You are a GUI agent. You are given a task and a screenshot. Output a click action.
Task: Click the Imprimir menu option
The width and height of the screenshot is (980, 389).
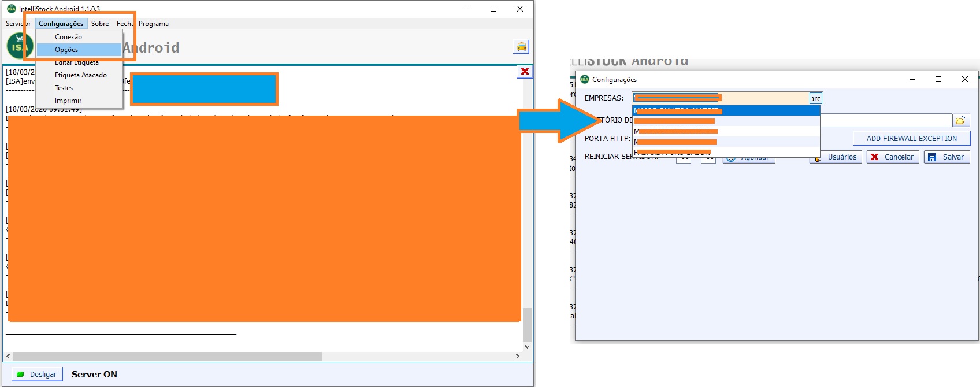(68, 101)
